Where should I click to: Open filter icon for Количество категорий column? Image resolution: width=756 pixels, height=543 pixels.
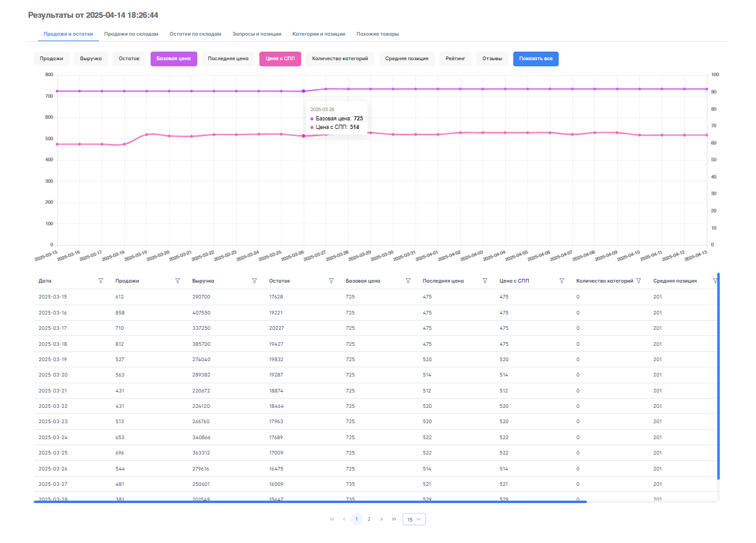click(x=639, y=281)
